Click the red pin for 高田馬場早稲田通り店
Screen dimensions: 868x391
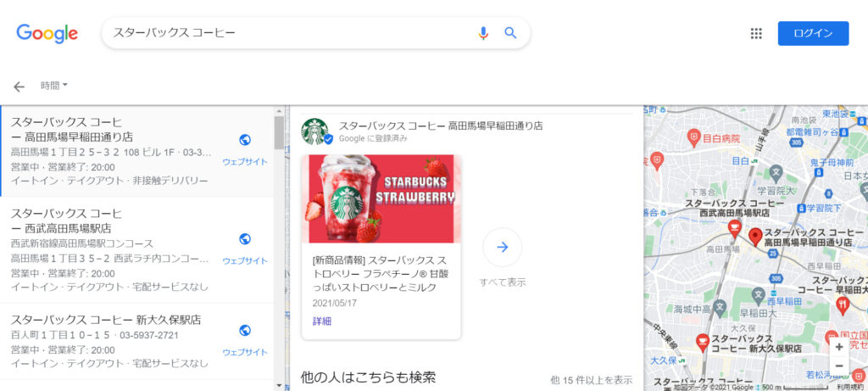755,237
